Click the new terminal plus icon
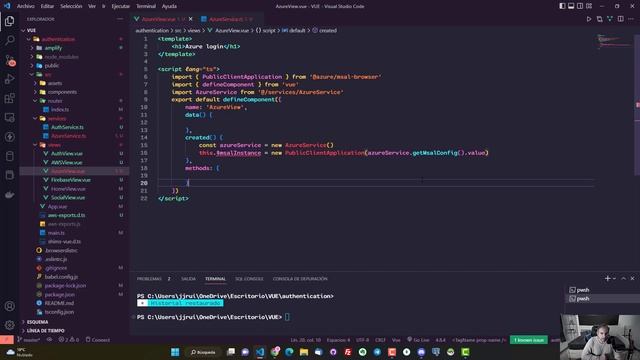Image resolution: width=640 pixels, height=360 pixels. click(607, 278)
